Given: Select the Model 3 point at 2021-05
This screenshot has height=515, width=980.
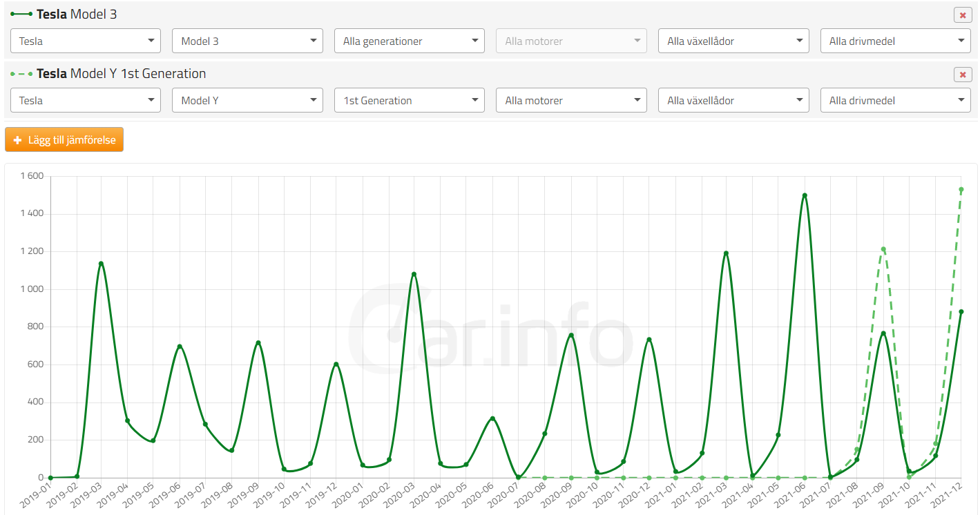Looking at the screenshot, I should (778, 435).
